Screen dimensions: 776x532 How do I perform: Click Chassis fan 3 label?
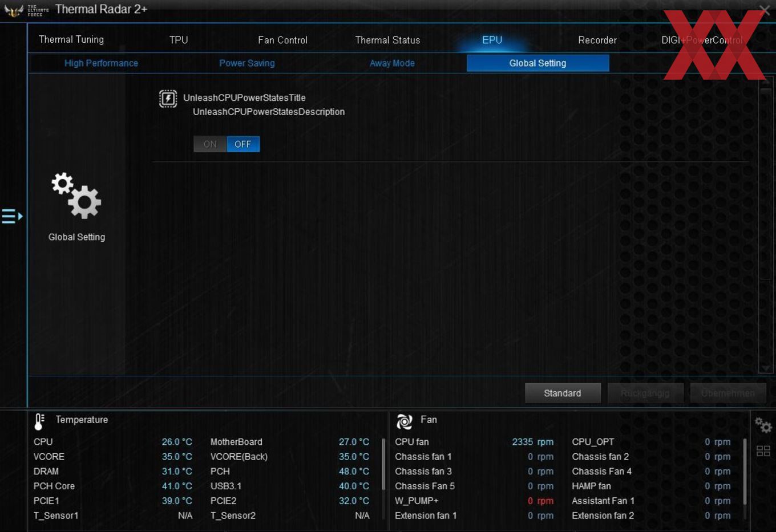tap(423, 472)
